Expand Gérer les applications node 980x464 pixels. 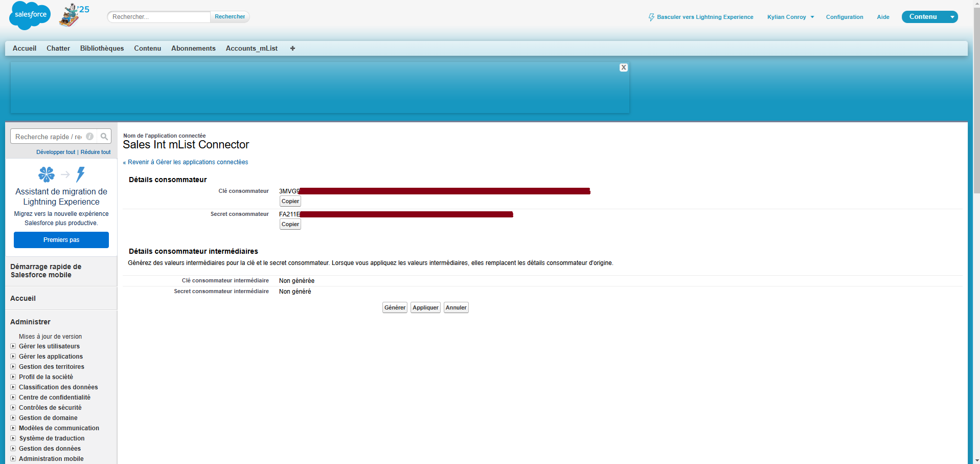coord(13,357)
